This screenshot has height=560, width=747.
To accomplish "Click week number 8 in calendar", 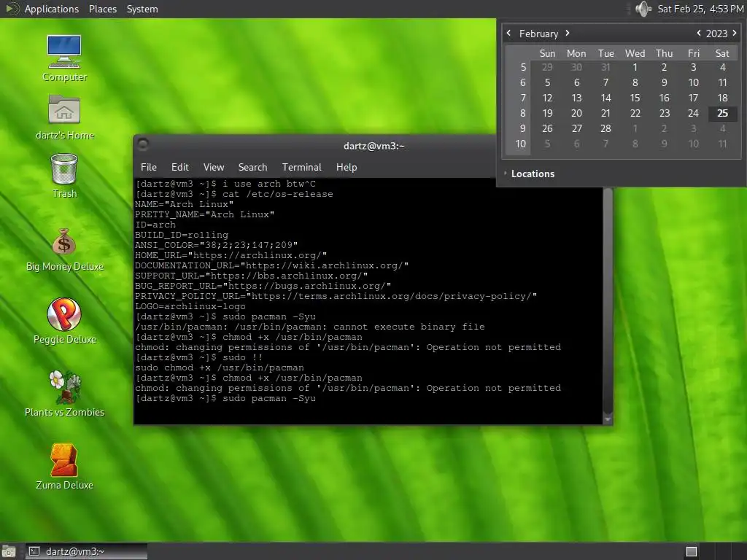I will coord(522,113).
